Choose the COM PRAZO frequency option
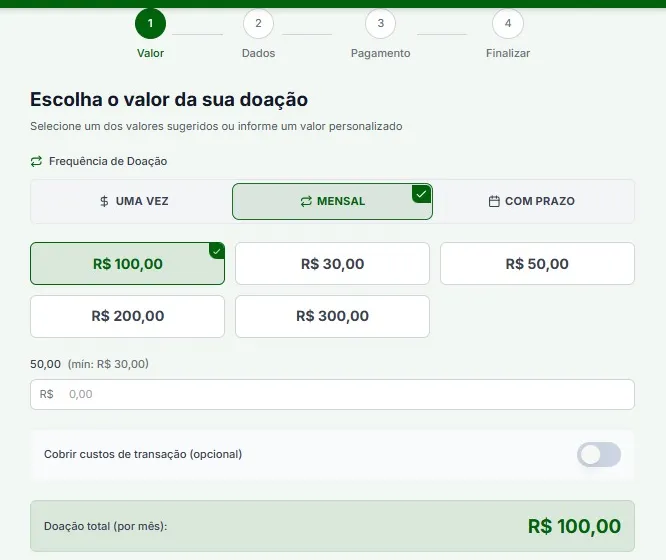666x560 pixels. pos(532,201)
